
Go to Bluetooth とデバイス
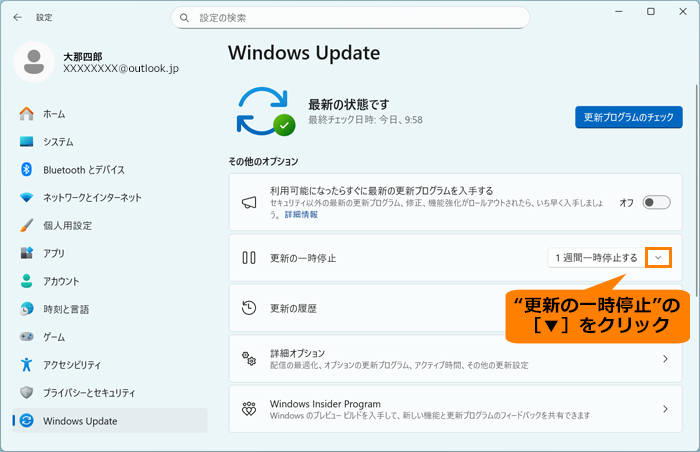click(x=110, y=169)
